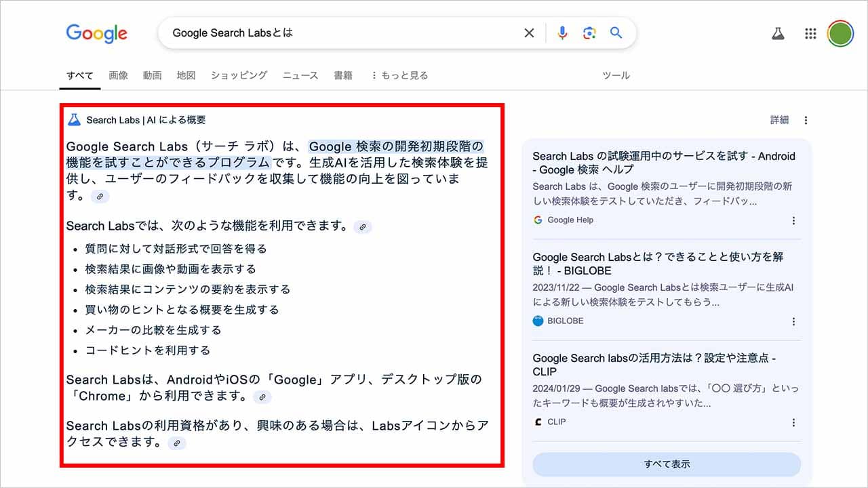Switch to the 画像 tab
This screenshot has width=868, height=488.
119,75
